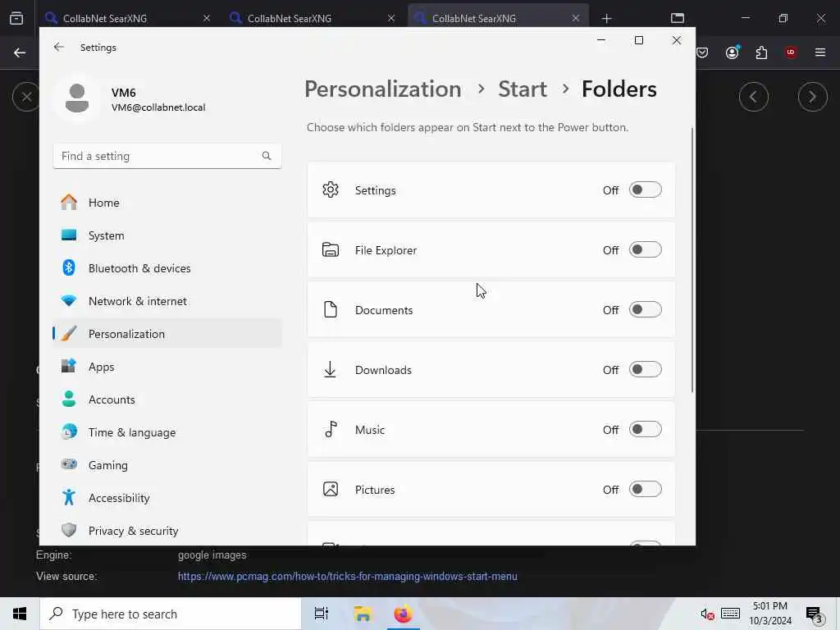Open Task View on the taskbar

coord(322,614)
